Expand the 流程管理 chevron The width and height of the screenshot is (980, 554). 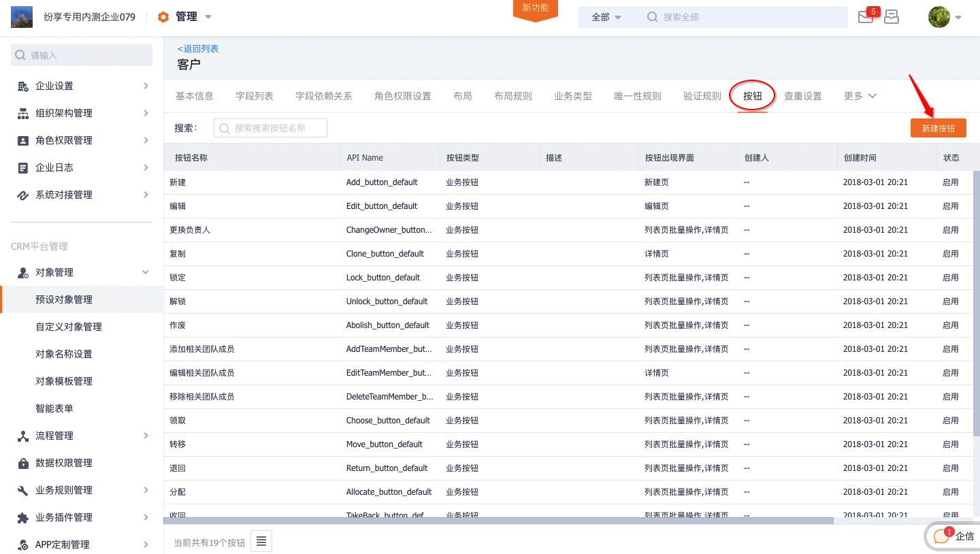[146, 436]
